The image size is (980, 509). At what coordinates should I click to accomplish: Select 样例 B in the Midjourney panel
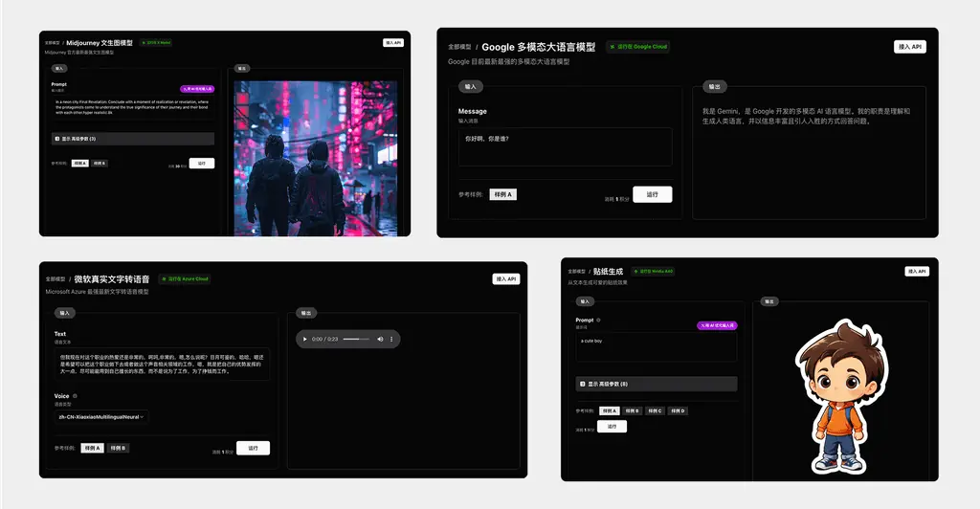tap(100, 163)
